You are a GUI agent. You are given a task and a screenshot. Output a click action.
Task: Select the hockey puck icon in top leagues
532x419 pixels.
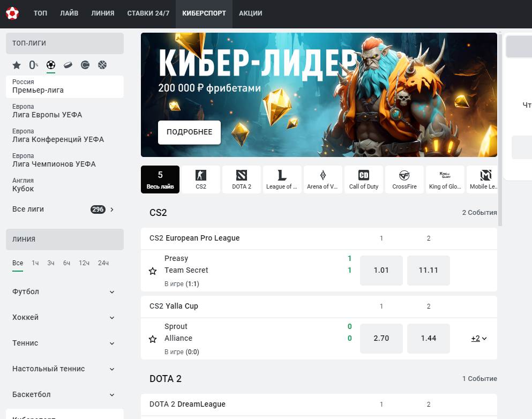click(68, 65)
